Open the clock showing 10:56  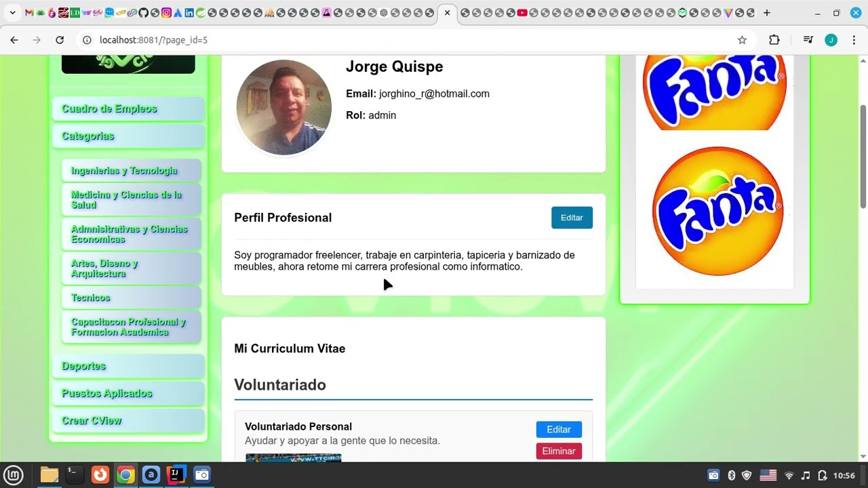844,475
